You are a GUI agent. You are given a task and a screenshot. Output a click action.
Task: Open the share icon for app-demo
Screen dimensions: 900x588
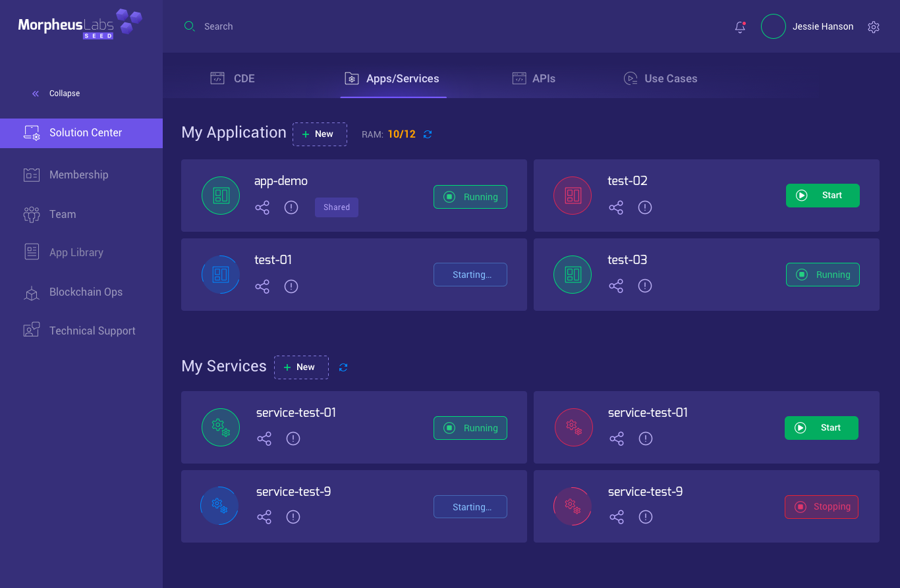[262, 207]
